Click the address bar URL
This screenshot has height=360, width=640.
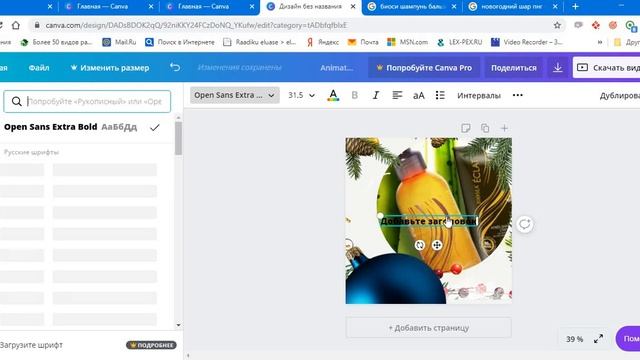point(196,25)
